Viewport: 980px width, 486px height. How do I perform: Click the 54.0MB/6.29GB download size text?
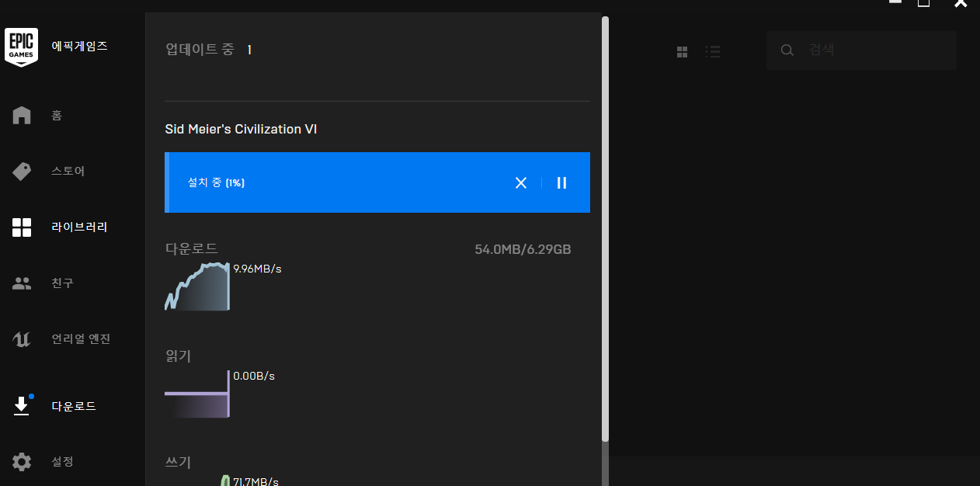pos(523,249)
